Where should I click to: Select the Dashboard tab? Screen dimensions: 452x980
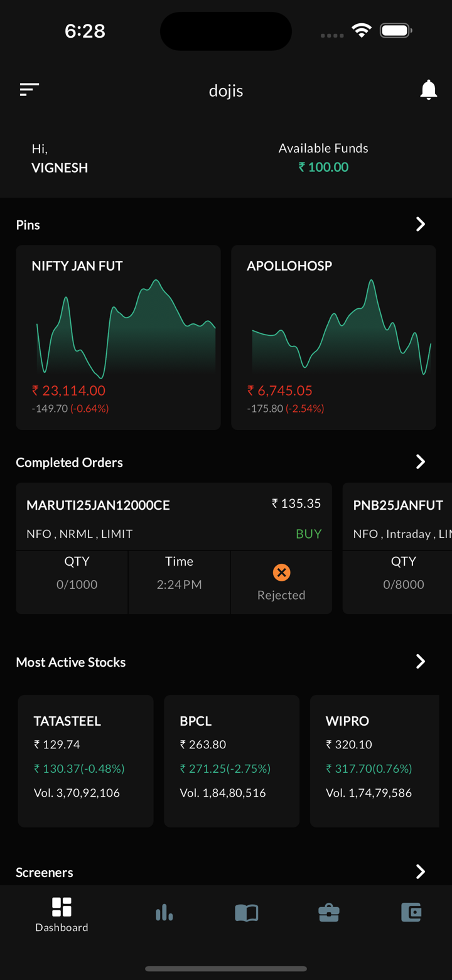pos(62,914)
